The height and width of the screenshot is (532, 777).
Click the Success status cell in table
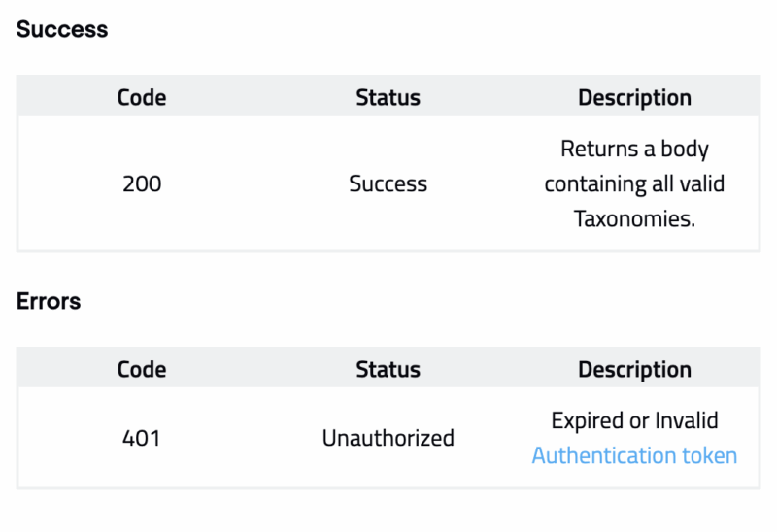[x=388, y=183]
